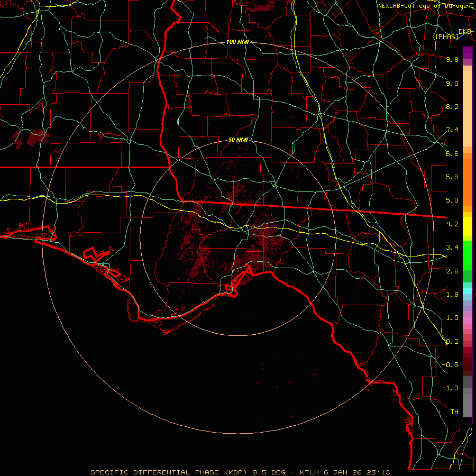The height and width of the screenshot is (476, 476).
Task: Click the -1.3 value on the color scale
Action: tap(450, 388)
